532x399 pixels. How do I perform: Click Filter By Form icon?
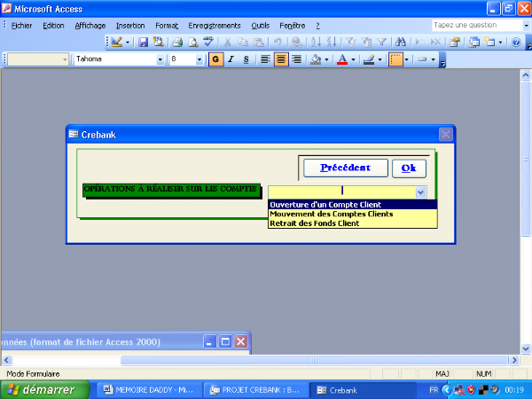tap(366, 42)
